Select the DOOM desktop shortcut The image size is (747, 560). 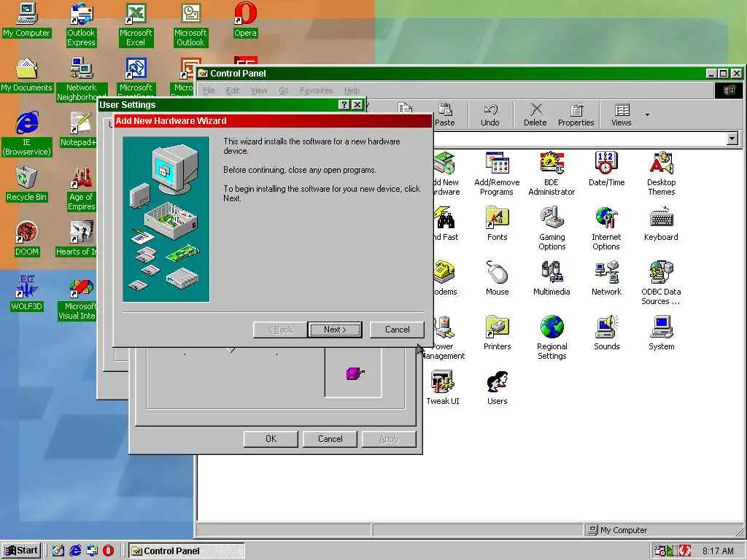tap(27, 239)
